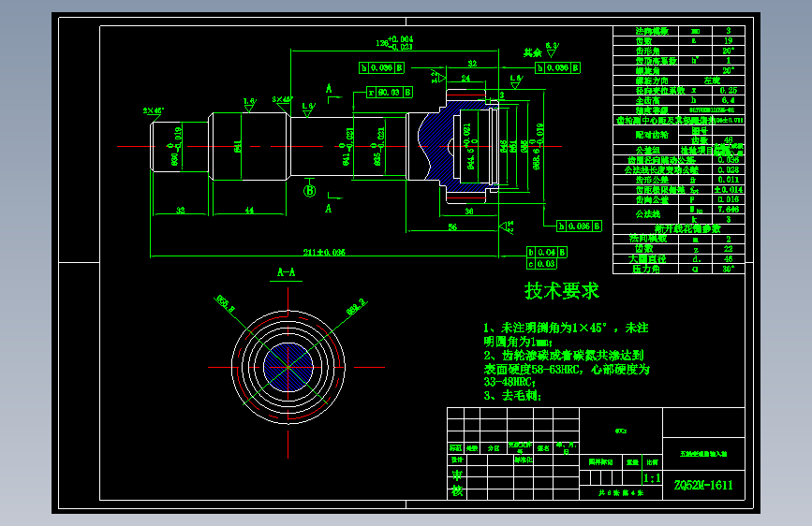Viewport: 812px width, 526px height.
Task: Click the 表面硬度58-63HRC note line
Action: click(x=567, y=369)
